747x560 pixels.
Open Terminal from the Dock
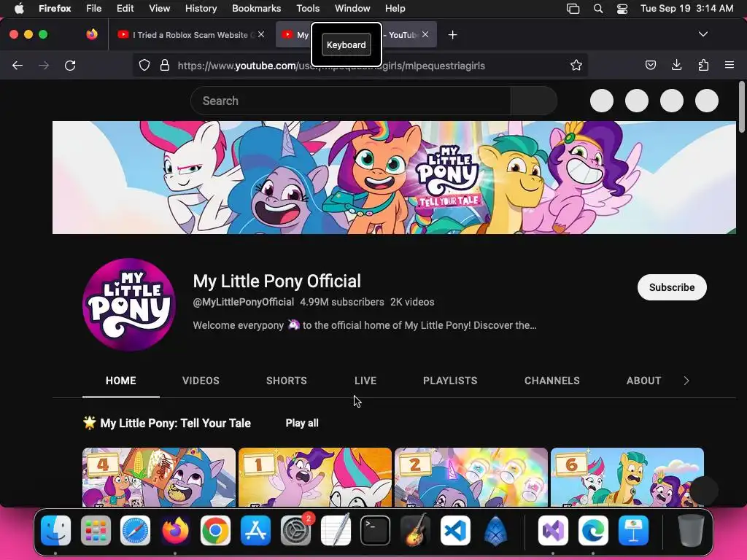coord(376,531)
